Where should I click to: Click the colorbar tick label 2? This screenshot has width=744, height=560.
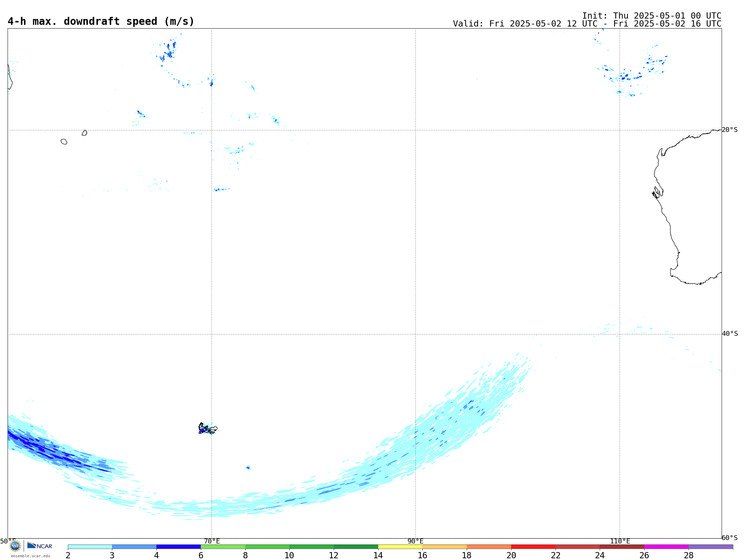tap(68, 556)
